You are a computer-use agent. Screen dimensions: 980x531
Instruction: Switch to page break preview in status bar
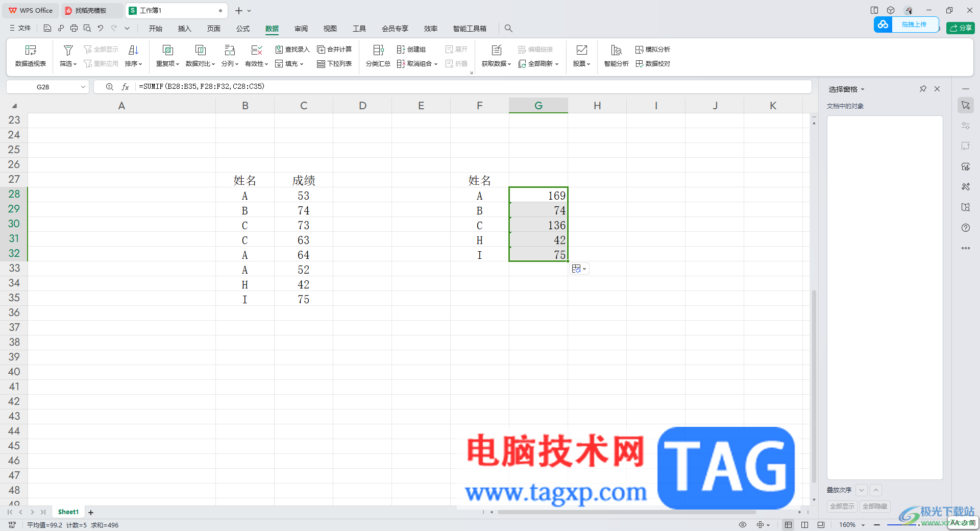click(x=821, y=525)
